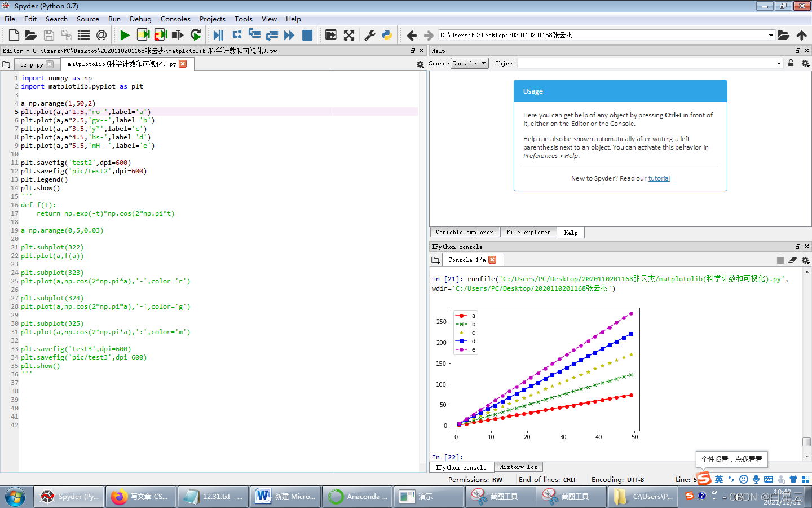Screen dimensions: 812x508
Task: Stop debugging blue square icon
Action: [307, 35]
